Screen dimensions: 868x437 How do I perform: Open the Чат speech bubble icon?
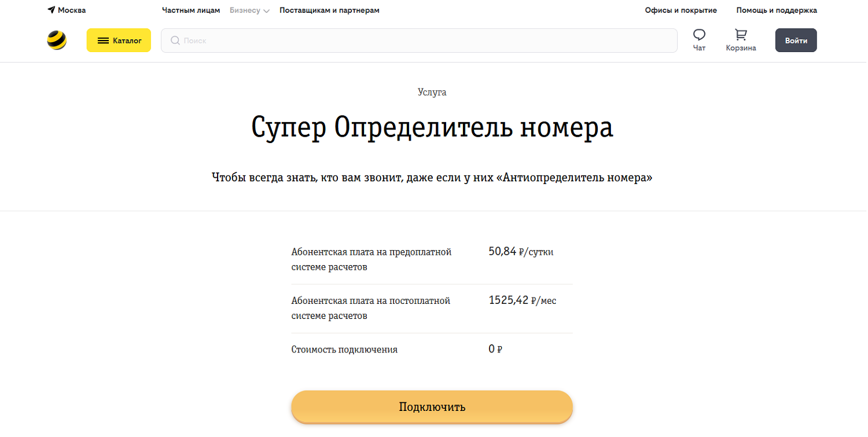click(x=699, y=35)
